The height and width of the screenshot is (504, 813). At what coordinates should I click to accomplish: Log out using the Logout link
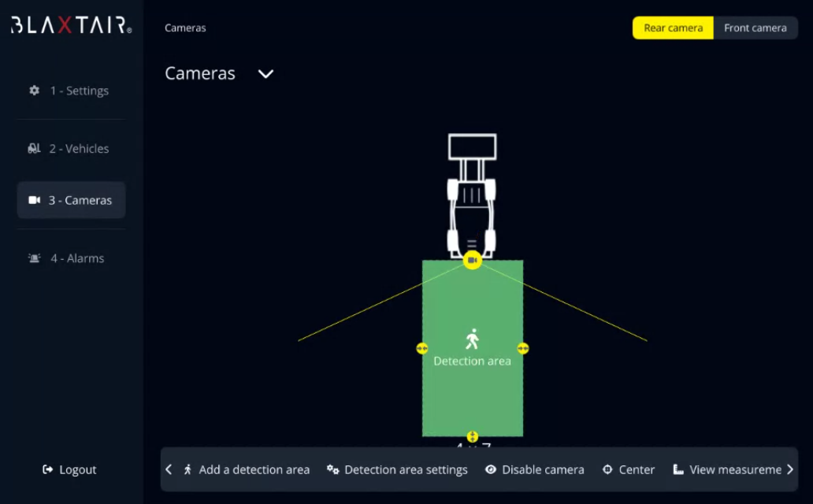(x=70, y=470)
